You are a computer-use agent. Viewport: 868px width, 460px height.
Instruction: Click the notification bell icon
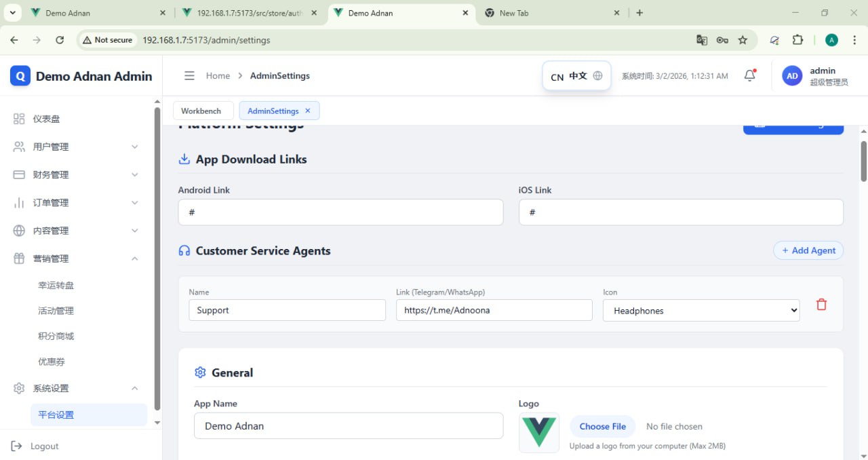(749, 76)
